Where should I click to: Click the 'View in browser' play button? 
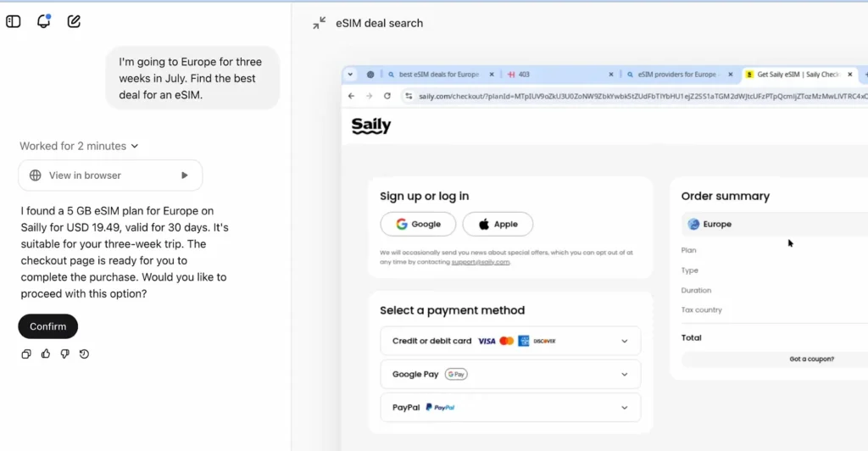pos(185,175)
